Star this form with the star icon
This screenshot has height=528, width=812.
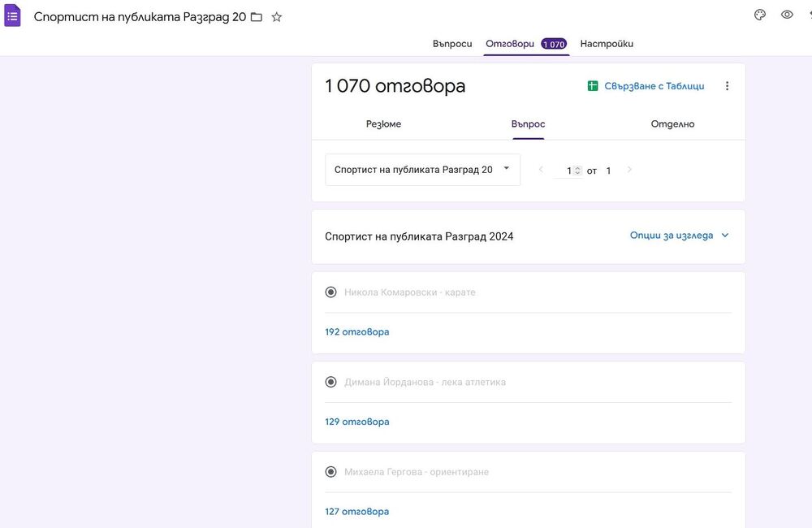pyautogui.click(x=277, y=17)
